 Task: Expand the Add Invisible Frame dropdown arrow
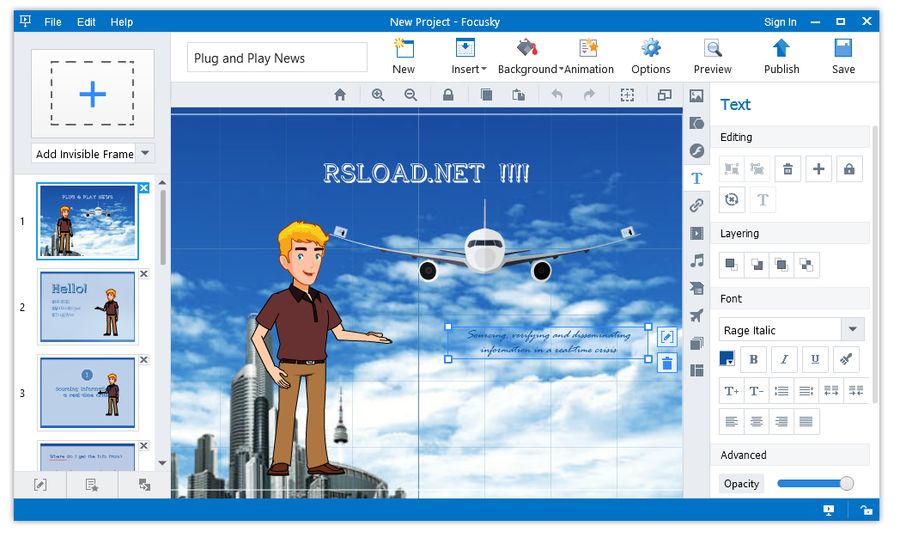[145, 153]
